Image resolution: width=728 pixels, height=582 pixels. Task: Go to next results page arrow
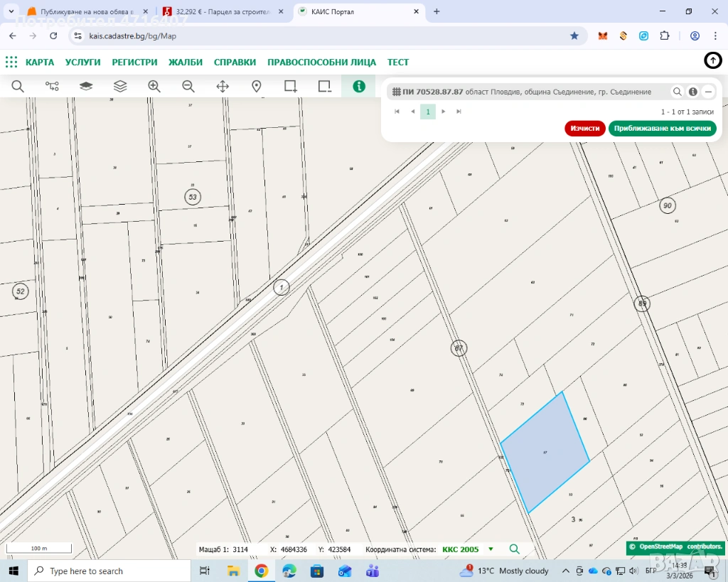[x=444, y=112]
